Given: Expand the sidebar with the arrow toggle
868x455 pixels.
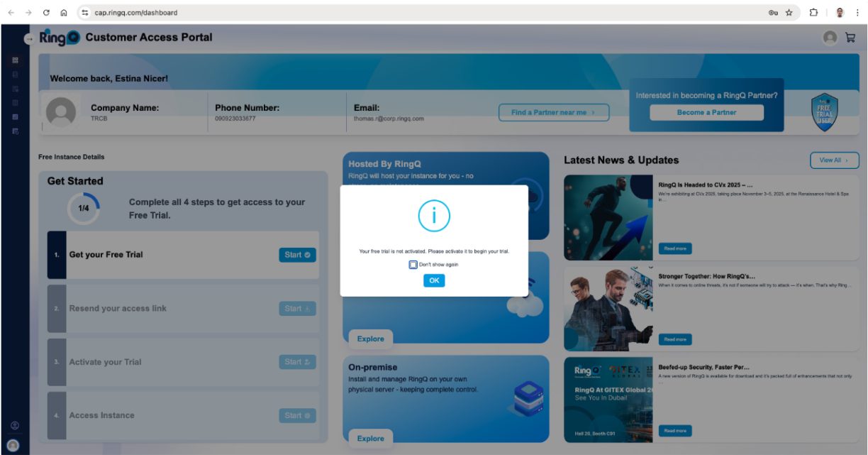Looking at the screenshot, I should pos(28,39).
